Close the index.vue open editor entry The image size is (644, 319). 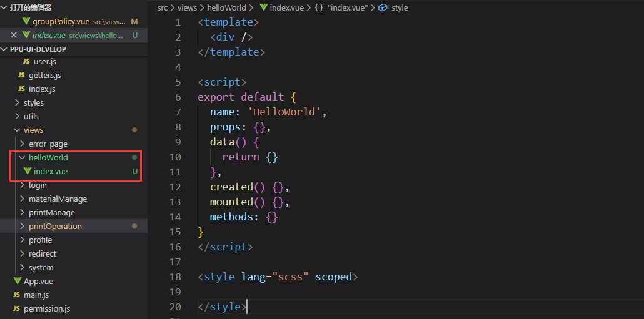(14, 35)
